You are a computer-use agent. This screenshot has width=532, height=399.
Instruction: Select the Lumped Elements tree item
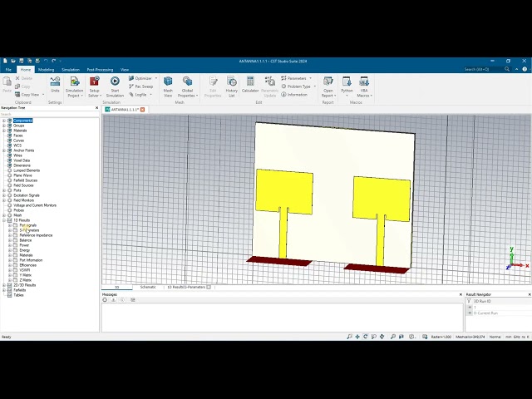tap(27, 170)
